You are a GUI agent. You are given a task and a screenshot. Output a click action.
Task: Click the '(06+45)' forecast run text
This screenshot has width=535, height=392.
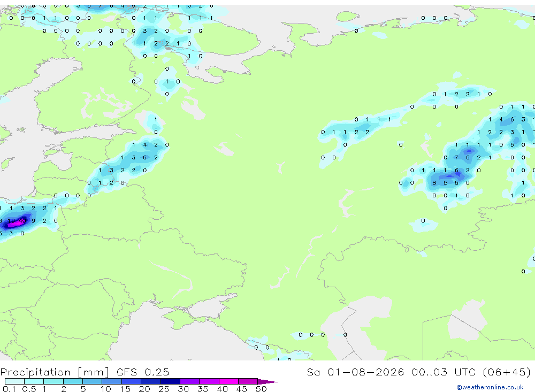point(507,372)
